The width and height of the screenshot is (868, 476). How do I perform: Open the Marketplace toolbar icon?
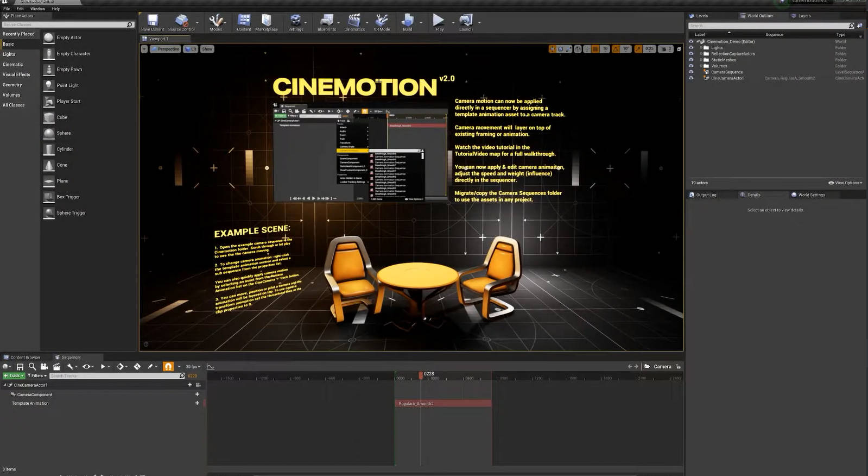point(267,22)
